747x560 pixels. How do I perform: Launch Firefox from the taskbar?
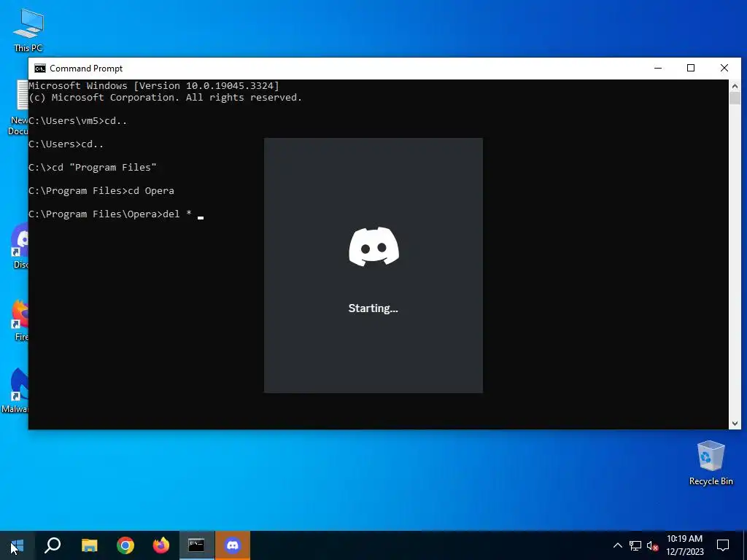pyautogui.click(x=161, y=545)
